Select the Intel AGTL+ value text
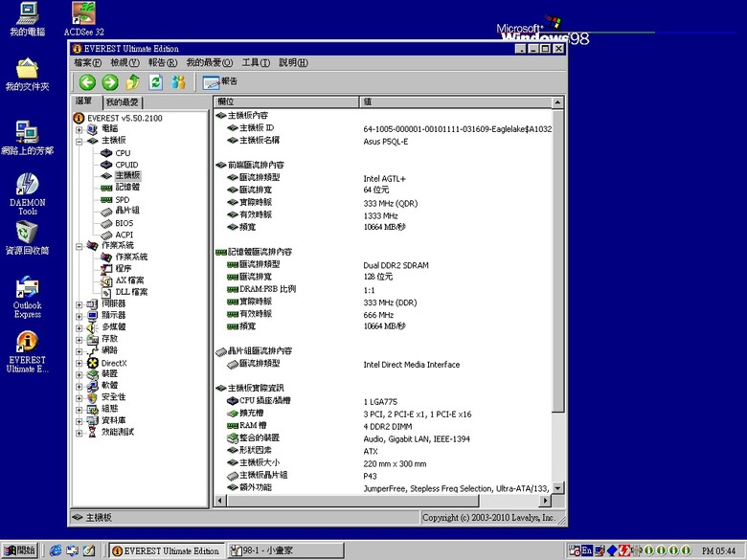 coord(384,179)
